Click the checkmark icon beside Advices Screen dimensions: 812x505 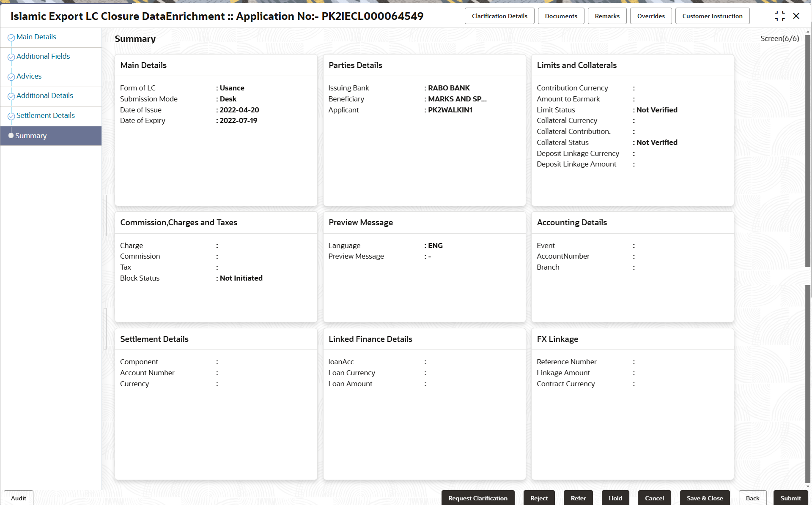(11, 77)
